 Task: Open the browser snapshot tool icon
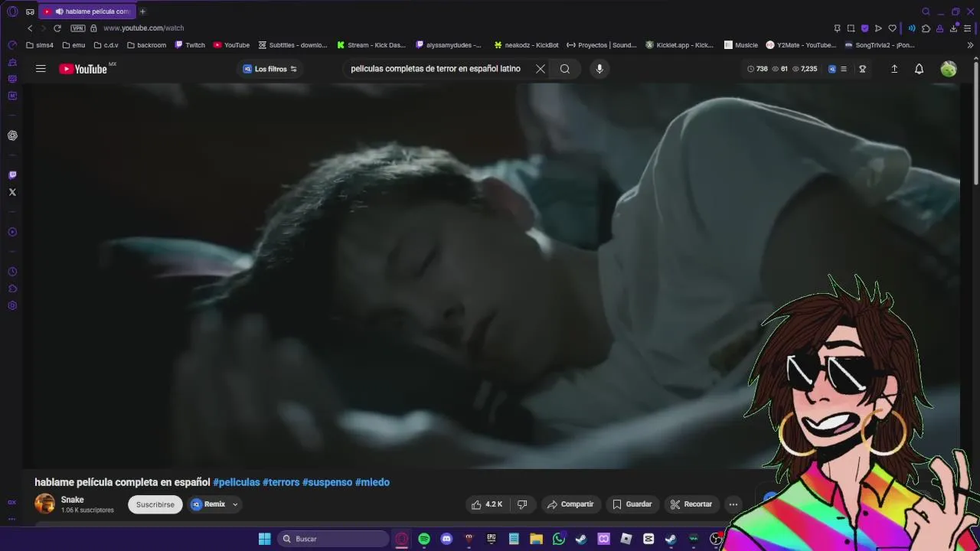tap(851, 28)
